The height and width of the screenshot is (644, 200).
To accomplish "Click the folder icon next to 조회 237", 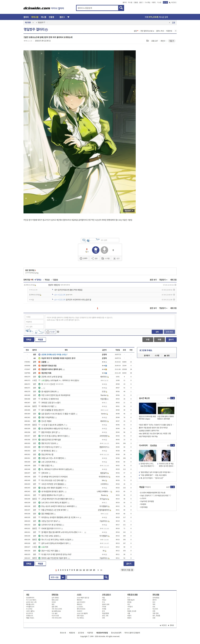I will click(x=147, y=41).
